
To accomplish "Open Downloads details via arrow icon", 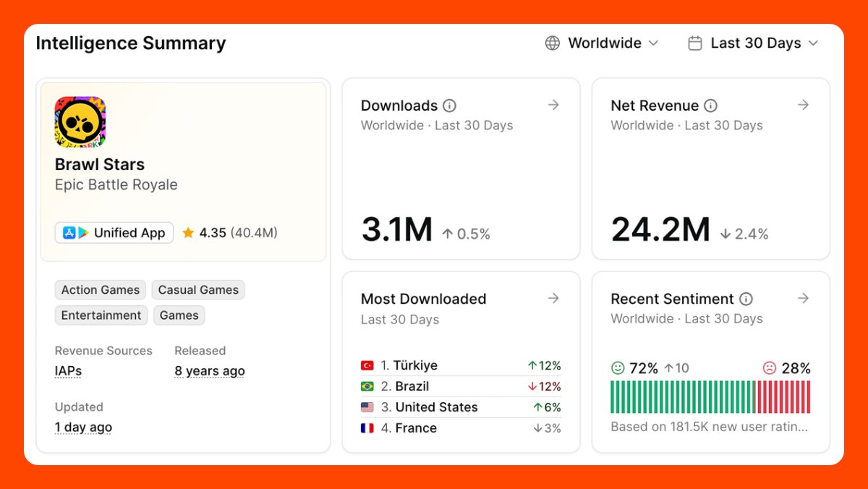I will (x=553, y=106).
